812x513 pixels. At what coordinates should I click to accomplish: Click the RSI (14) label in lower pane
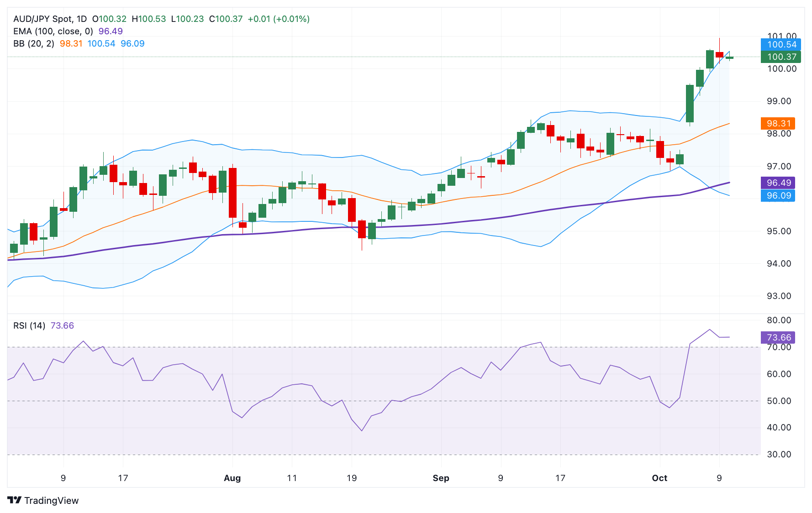coord(28,326)
